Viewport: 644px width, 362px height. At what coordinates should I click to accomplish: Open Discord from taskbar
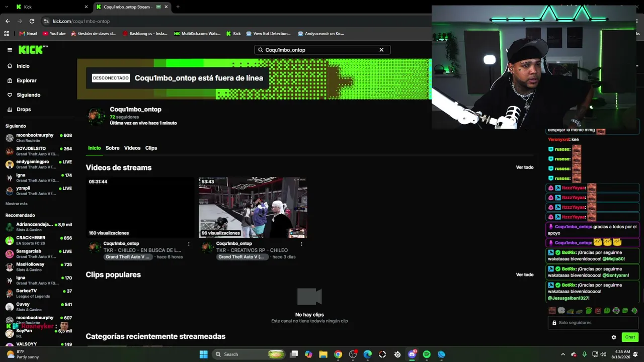point(412,354)
